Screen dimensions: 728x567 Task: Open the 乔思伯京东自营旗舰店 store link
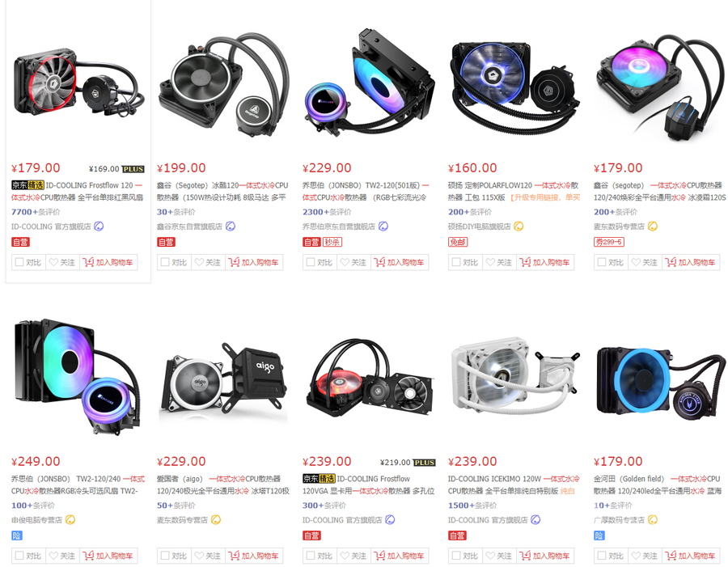coord(338,226)
